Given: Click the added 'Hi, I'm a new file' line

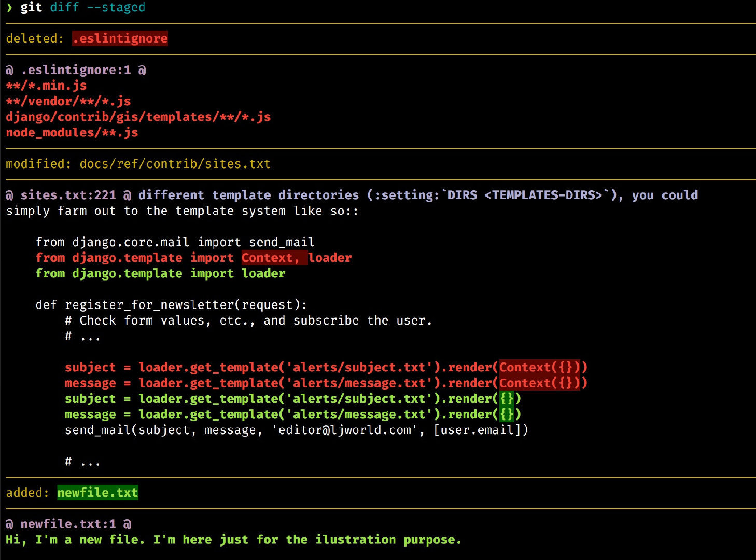Looking at the screenshot, I should coord(233,540).
